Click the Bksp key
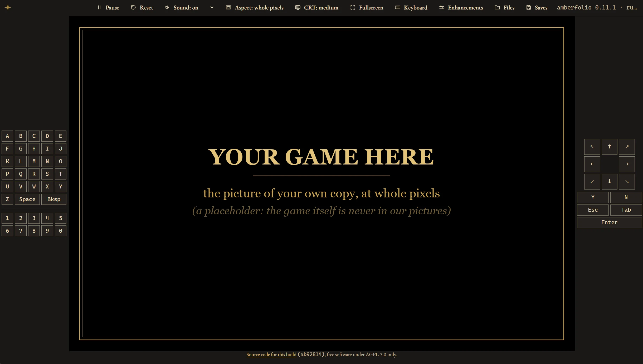 (x=54, y=199)
